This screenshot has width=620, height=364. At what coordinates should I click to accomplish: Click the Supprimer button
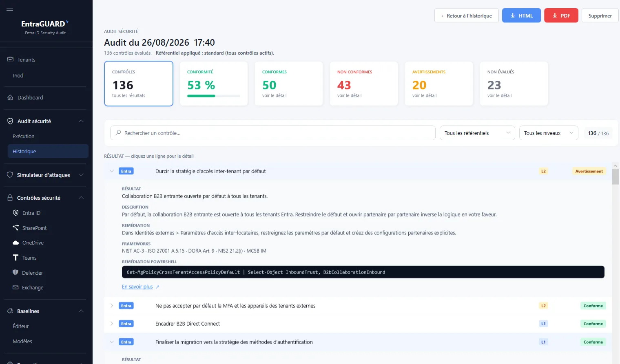600,15
